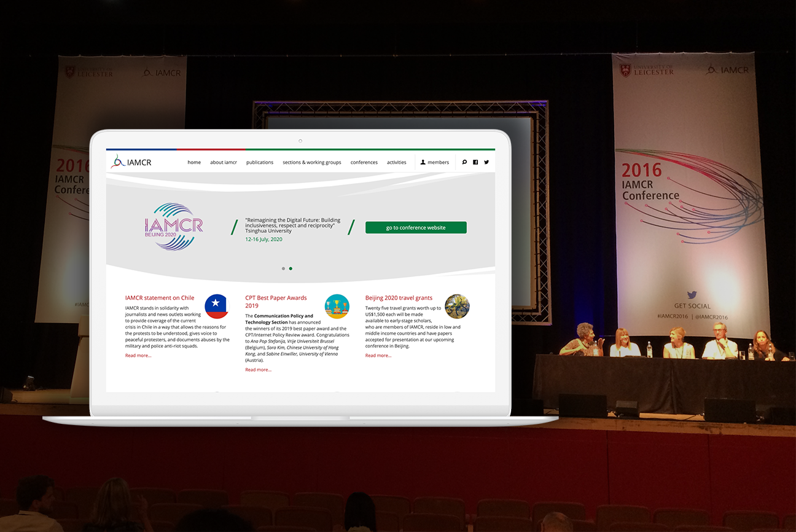Viewport: 796px width, 532px height.
Task: Click go to conference website button
Action: coord(416,227)
